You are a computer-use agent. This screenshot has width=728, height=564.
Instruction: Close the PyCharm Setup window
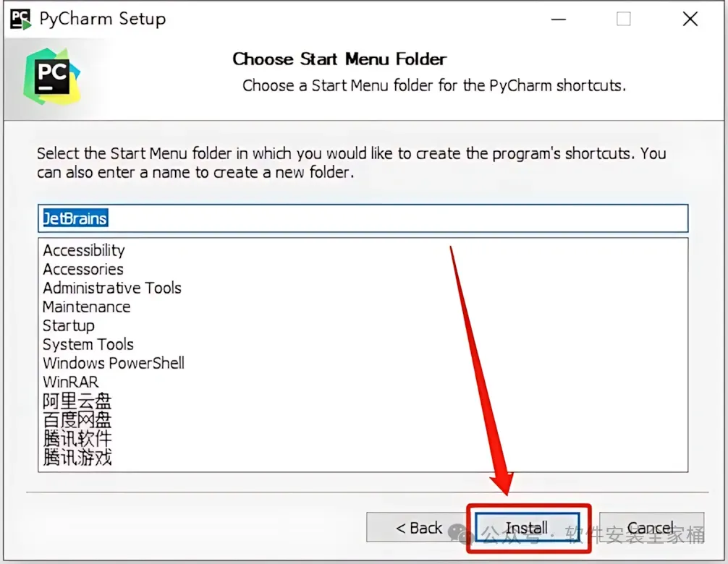click(x=690, y=20)
